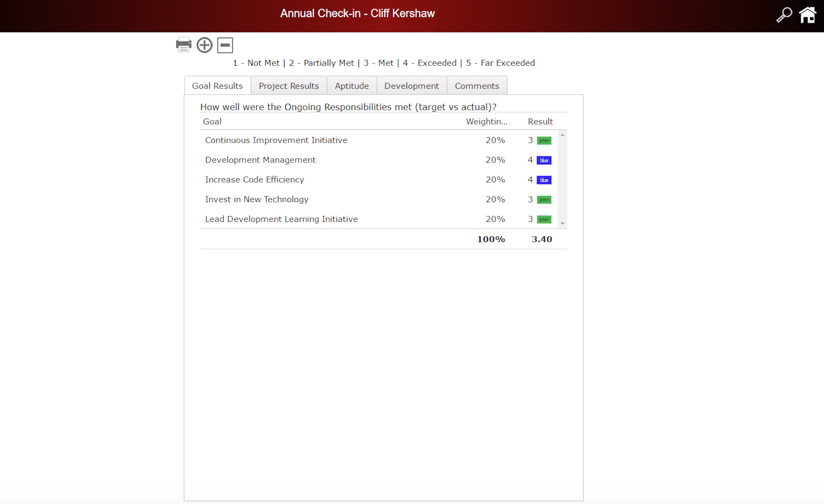Click the printer icon
The image size is (824, 504).
pyautogui.click(x=183, y=45)
